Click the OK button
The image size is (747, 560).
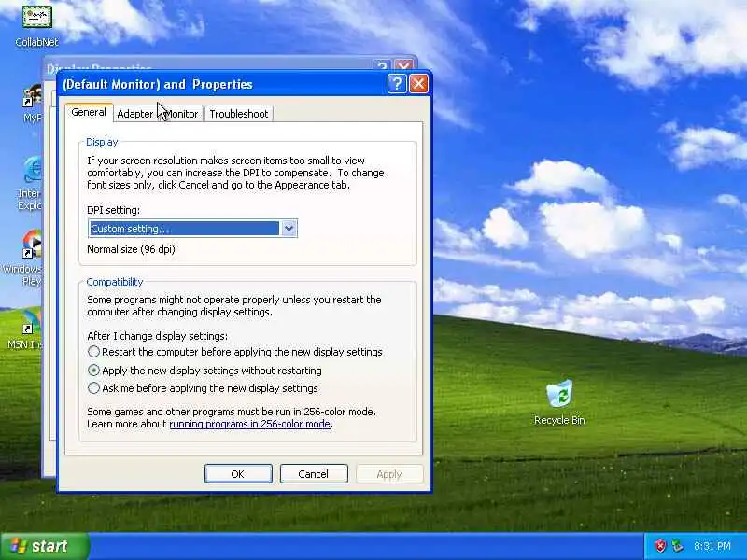point(238,474)
